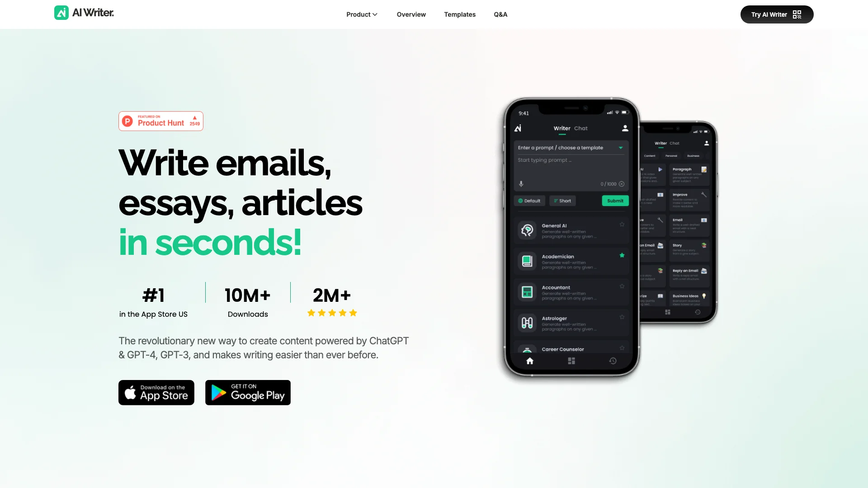Click the Accountant template icon

(526, 292)
